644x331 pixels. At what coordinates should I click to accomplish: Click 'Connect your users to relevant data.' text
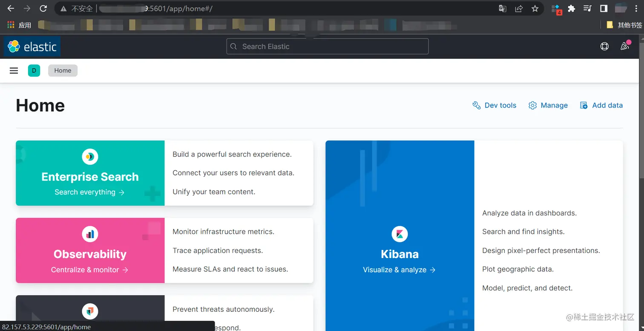pyautogui.click(x=233, y=173)
